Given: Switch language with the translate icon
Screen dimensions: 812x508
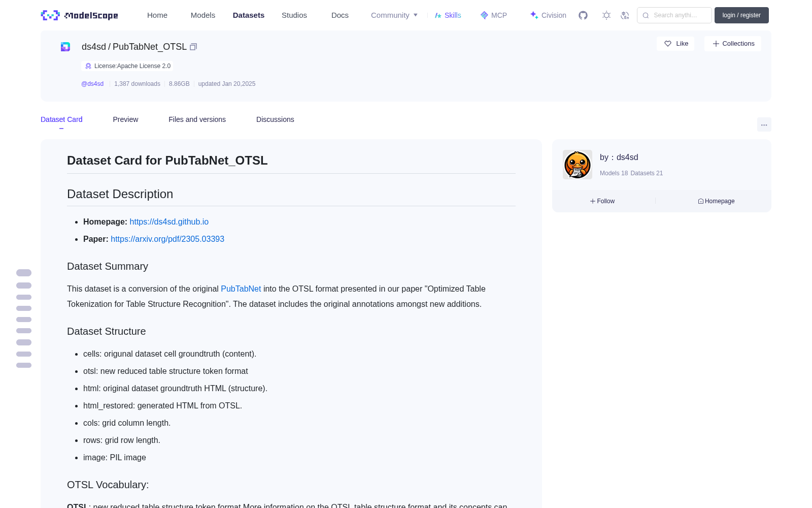Looking at the screenshot, I should point(625,15).
